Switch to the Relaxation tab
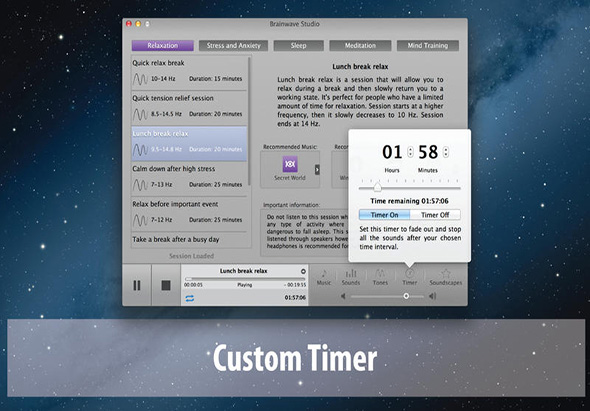The width and height of the screenshot is (590, 411). point(163,46)
